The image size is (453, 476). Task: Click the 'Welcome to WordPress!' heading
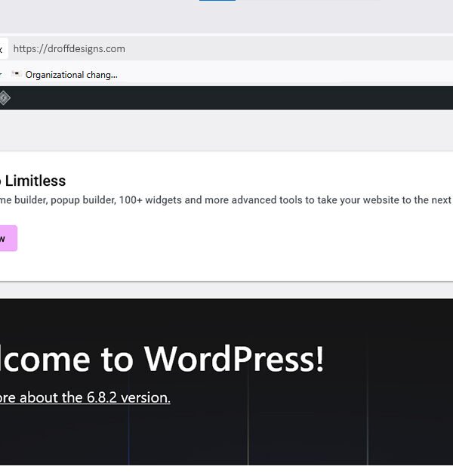pyautogui.click(x=162, y=359)
